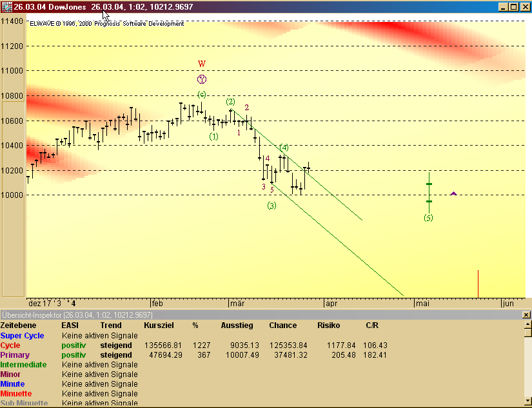Close the DowJones chart window

click(526, 7)
